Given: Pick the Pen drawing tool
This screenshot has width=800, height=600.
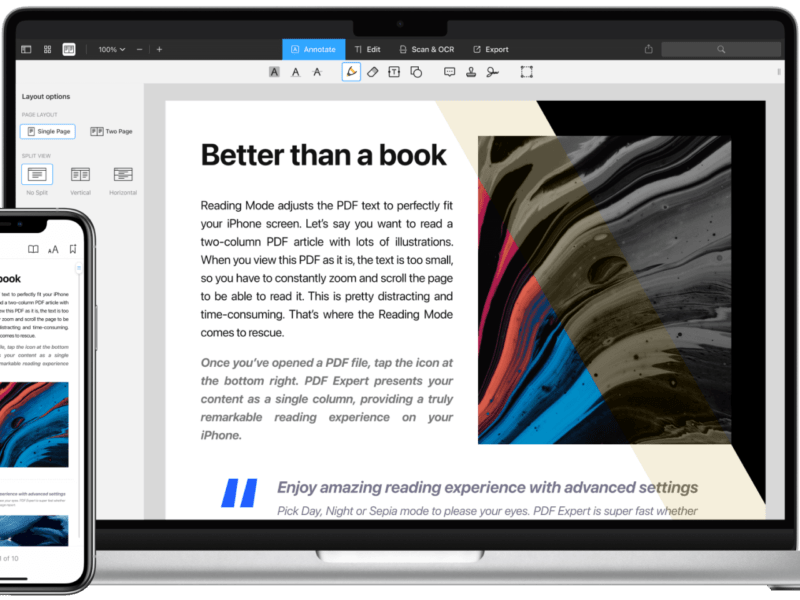Looking at the screenshot, I should point(350,72).
